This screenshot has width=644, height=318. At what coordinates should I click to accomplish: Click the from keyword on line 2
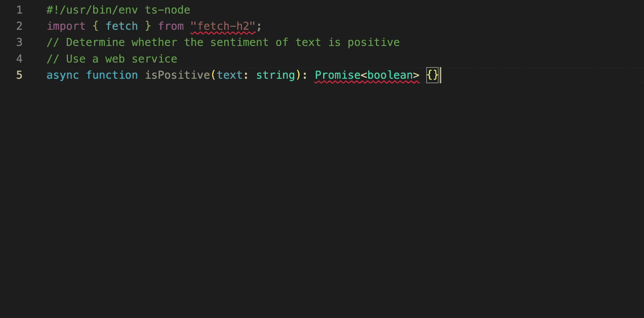point(171,26)
